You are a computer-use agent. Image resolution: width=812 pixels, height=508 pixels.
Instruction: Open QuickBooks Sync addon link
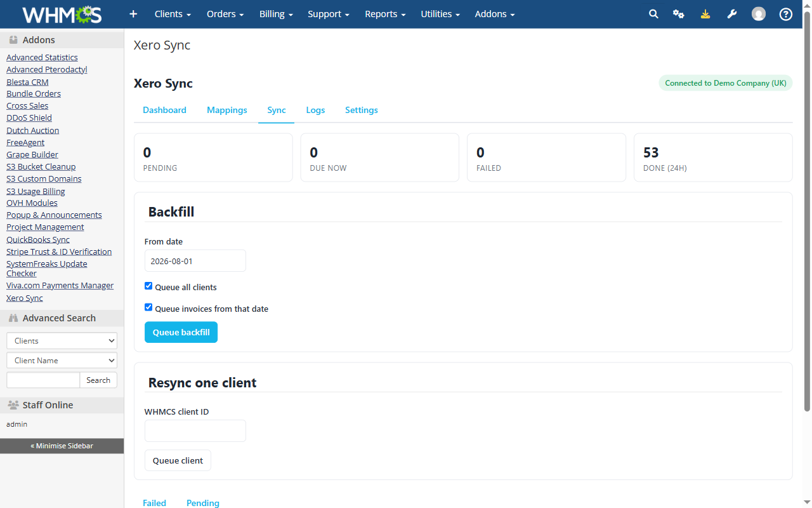[38, 239]
